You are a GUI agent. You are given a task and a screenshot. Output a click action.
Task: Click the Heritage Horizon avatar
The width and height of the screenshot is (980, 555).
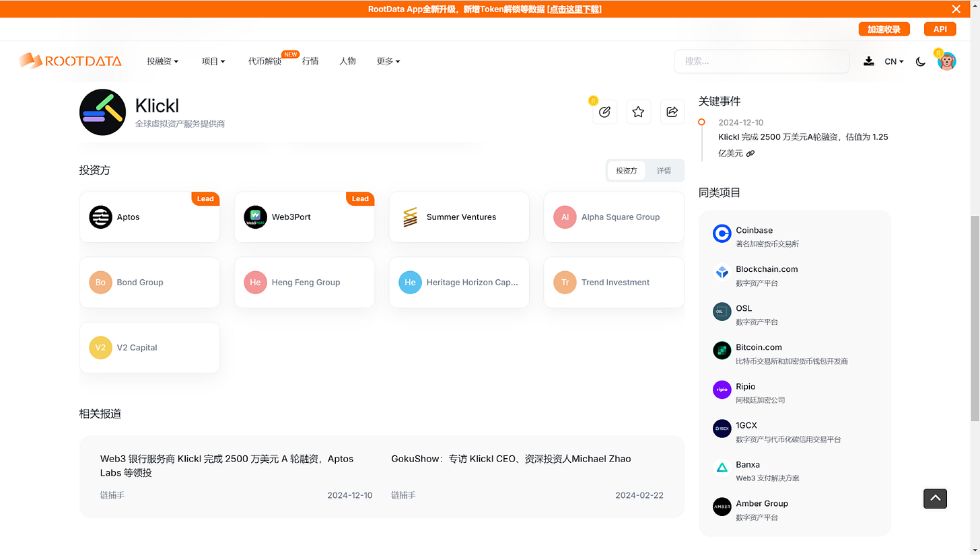[x=410, y=282]
